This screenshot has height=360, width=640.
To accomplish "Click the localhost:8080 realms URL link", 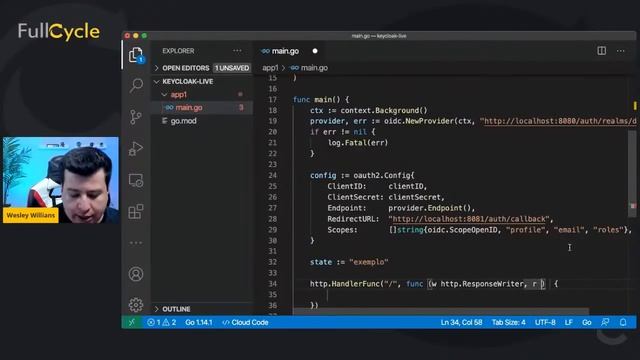I will coord(560,121).
